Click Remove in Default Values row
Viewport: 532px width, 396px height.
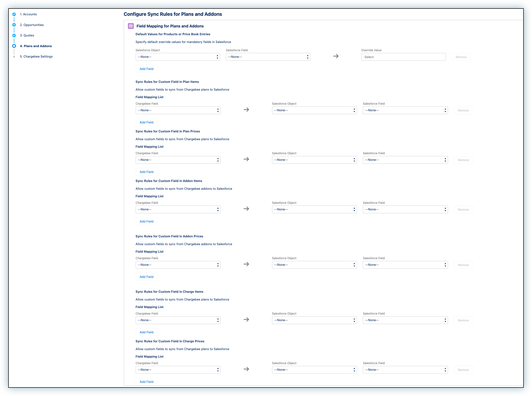tap(461, 57)
